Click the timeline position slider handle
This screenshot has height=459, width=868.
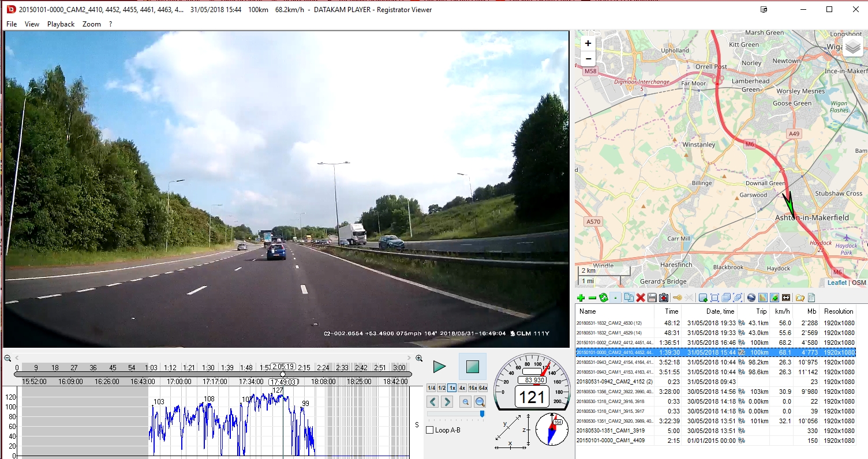pos(283,374)
